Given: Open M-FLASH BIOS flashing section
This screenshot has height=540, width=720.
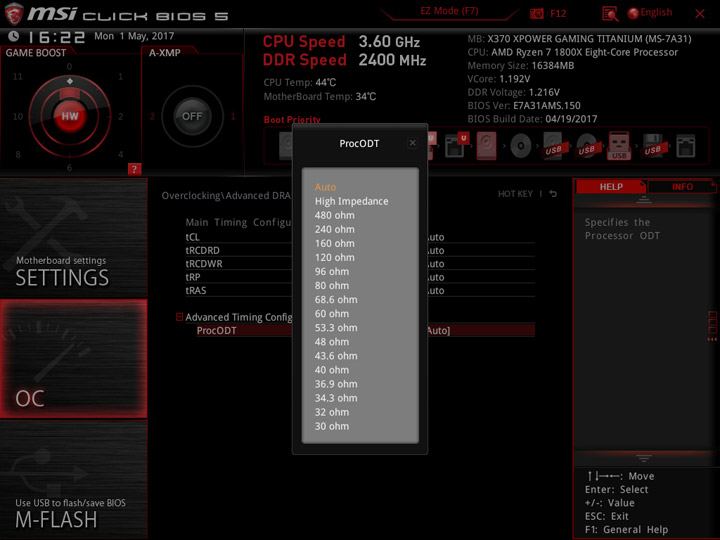Looking at the screenshot, I should click(73, 480).
